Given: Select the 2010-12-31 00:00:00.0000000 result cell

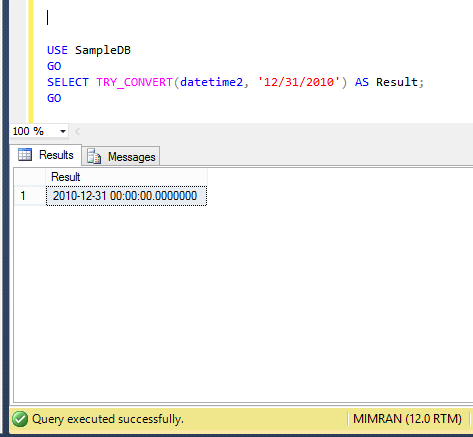Looking at the screenshot, I should click(x=126, y=196).
